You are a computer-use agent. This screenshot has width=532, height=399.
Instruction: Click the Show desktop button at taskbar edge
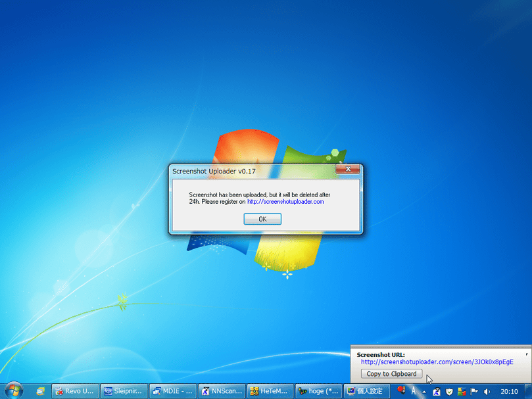[x=529, y=392]
